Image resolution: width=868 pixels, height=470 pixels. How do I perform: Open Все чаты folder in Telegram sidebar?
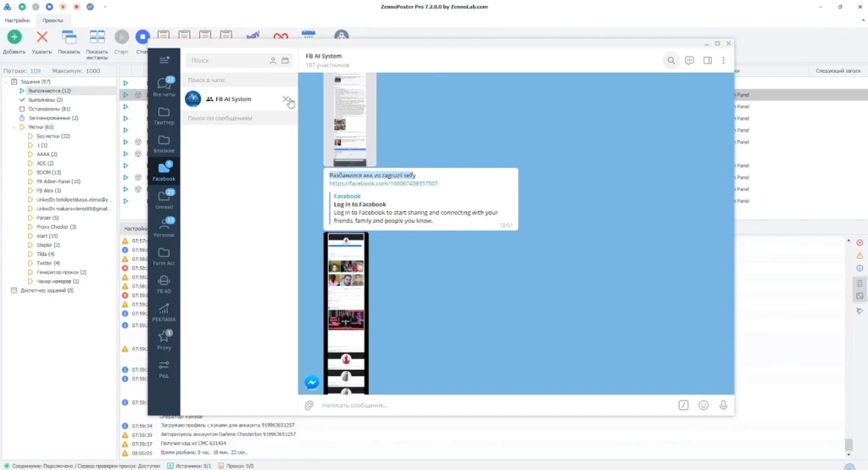click(164, 87)
